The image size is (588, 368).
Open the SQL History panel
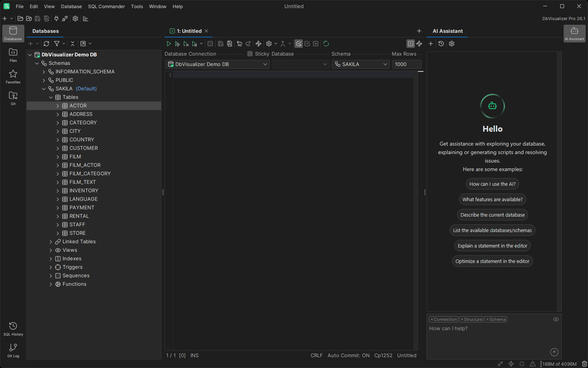point(13,328)
